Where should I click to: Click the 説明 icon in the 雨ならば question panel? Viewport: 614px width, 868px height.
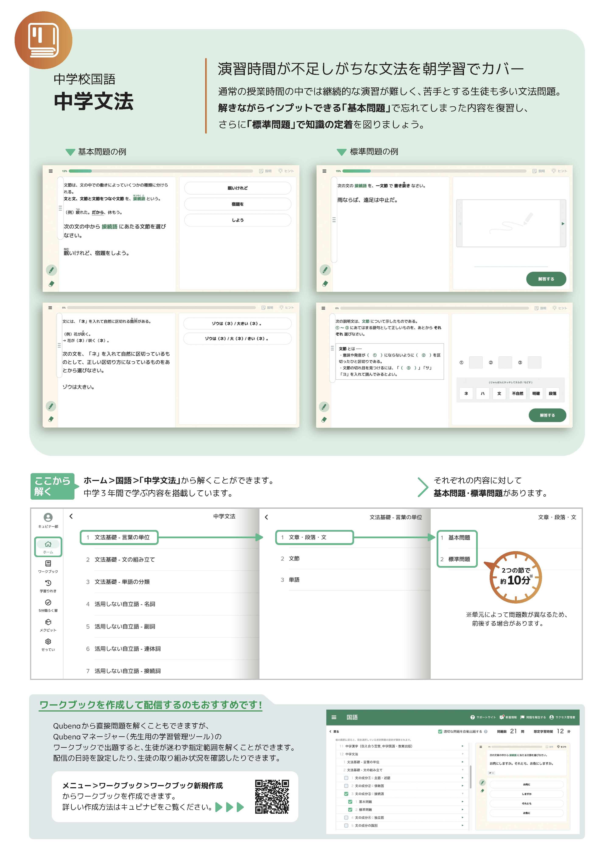point(535,171)
